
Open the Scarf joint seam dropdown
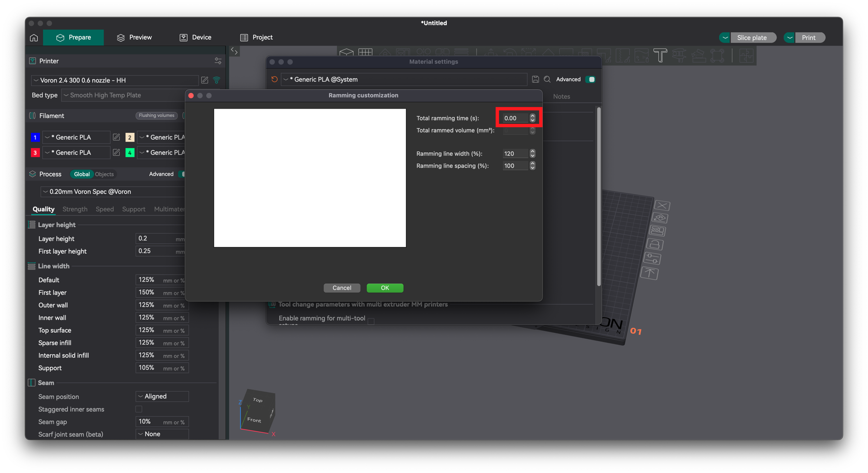pos(162,434)
